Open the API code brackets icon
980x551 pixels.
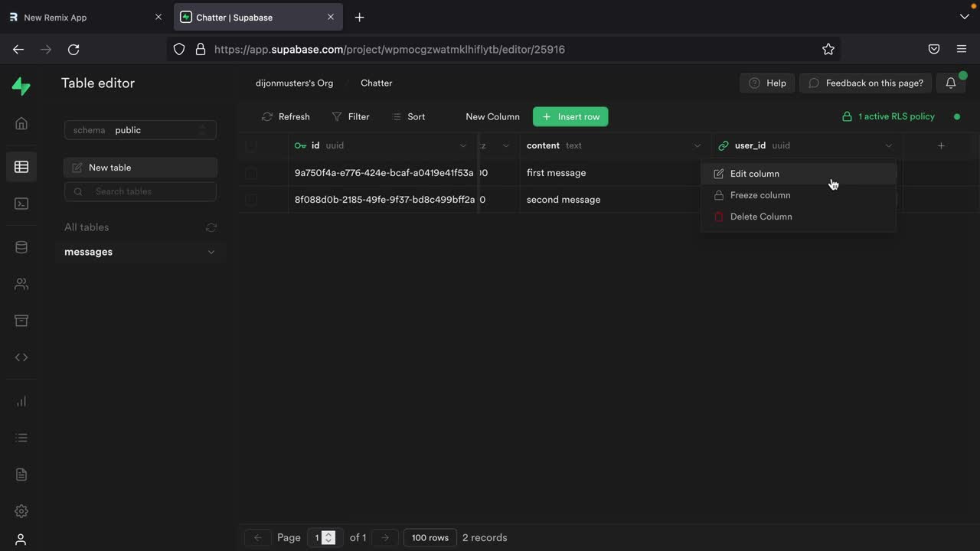21,357
